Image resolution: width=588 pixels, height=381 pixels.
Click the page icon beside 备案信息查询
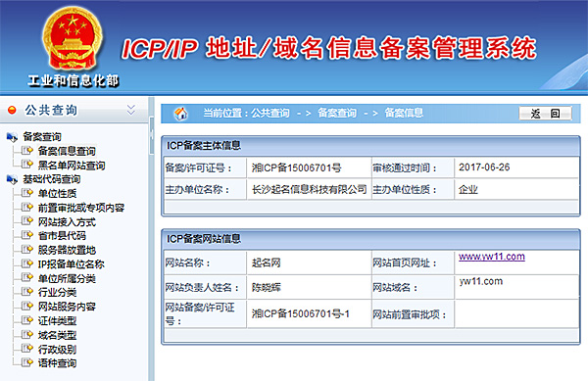tap(27, 150)
